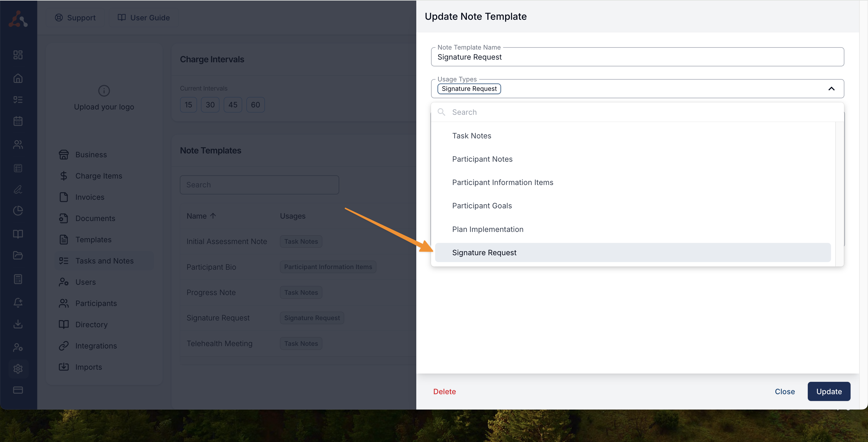This screenshot has width=868, height=442.
Task: Click the dropdown list scrollbar
Action: [x=839, y=194]
